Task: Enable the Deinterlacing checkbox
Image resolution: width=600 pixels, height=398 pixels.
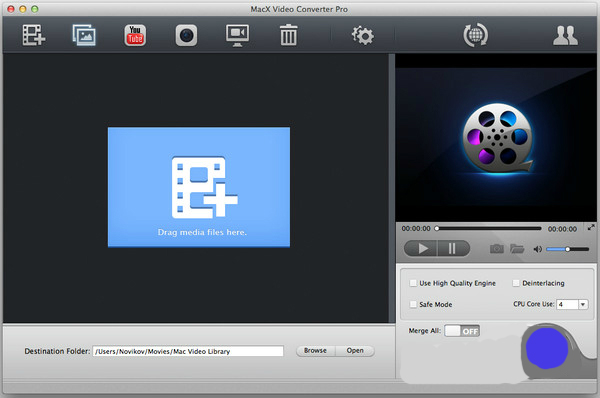Action: pos(516,283)
